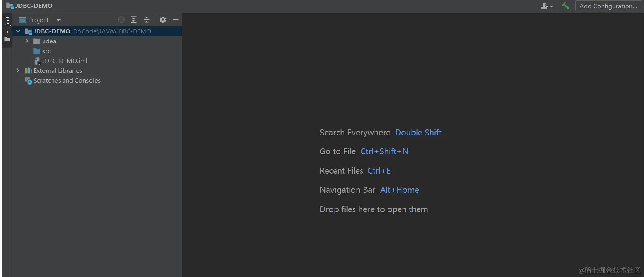Open the user account icon dropdown

547,6
